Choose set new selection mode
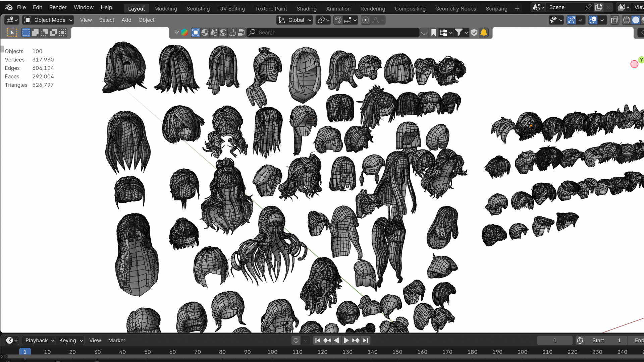Viewport: 644px width, 362px height. pos(26,33)
